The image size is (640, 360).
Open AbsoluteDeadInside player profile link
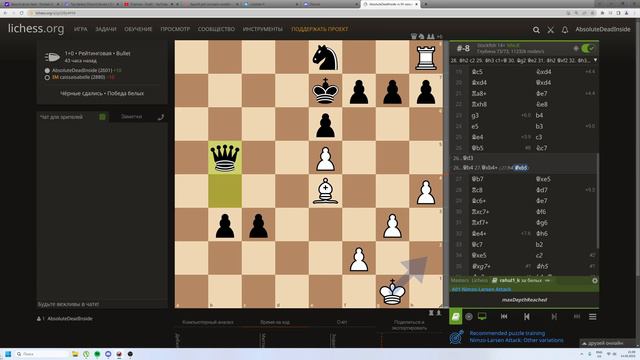tap(82, 70)
